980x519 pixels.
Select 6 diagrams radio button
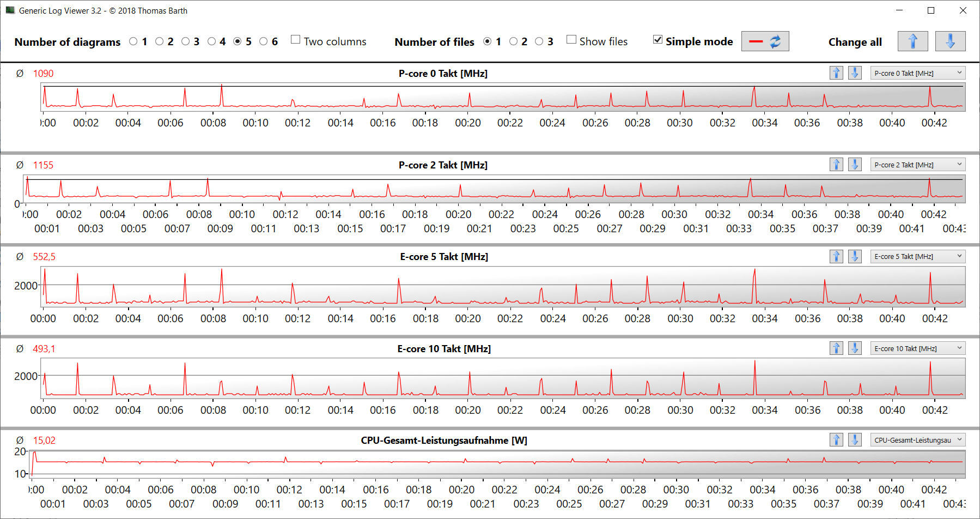264,41
